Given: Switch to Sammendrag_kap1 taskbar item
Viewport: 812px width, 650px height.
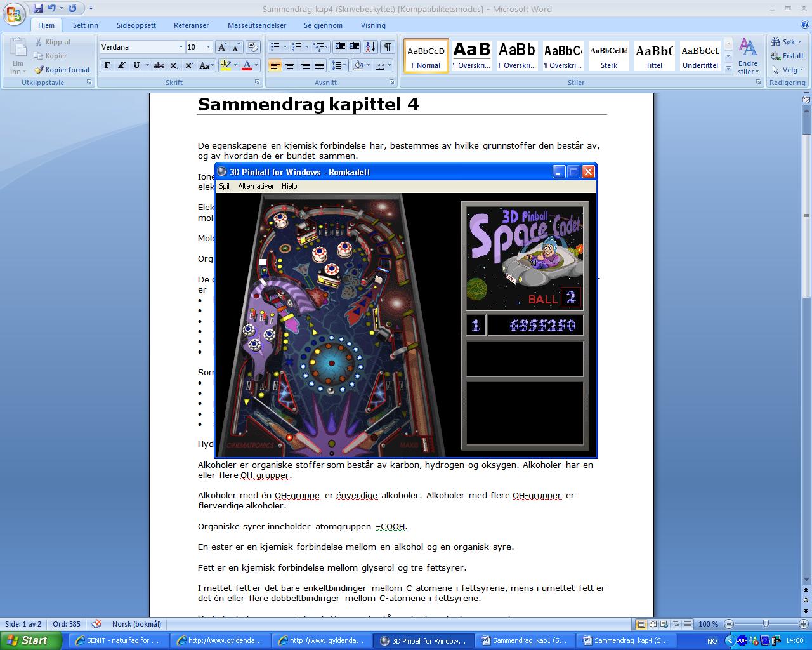Looking at the screenshot, I should pos(525,640).
